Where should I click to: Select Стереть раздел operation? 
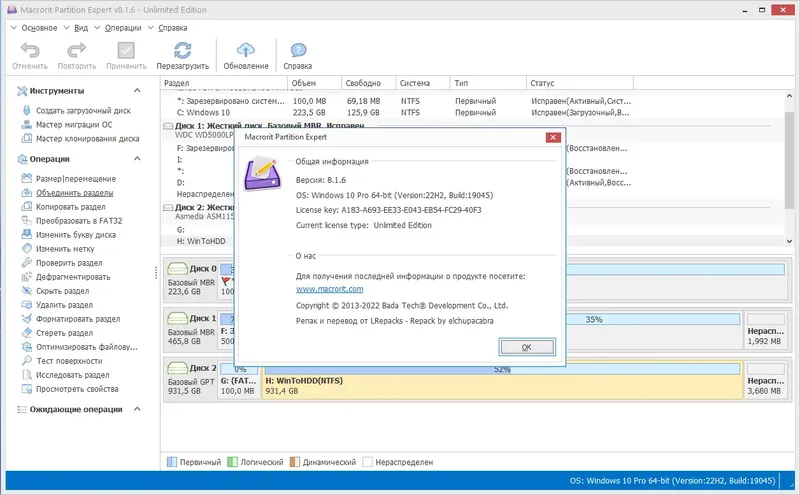tap(64, 333)
